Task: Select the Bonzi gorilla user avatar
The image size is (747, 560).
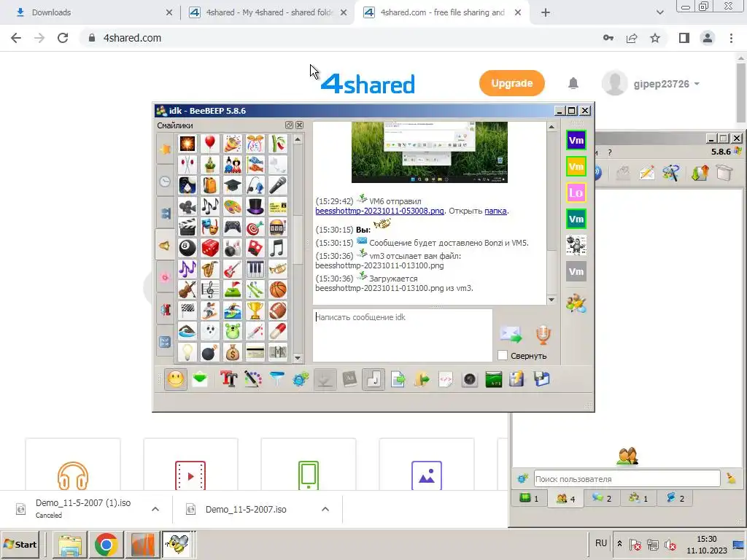Action: pyautogui.click(x=576, y=245)
